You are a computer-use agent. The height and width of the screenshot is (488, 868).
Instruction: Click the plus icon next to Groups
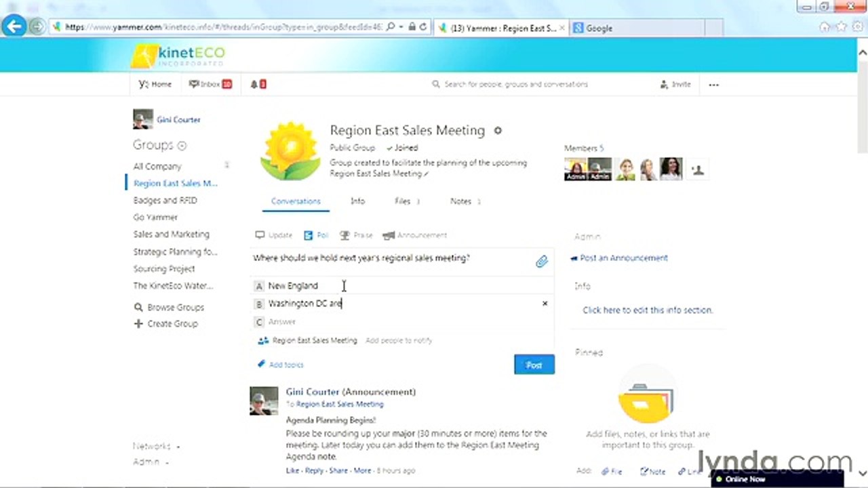[182, 146]
